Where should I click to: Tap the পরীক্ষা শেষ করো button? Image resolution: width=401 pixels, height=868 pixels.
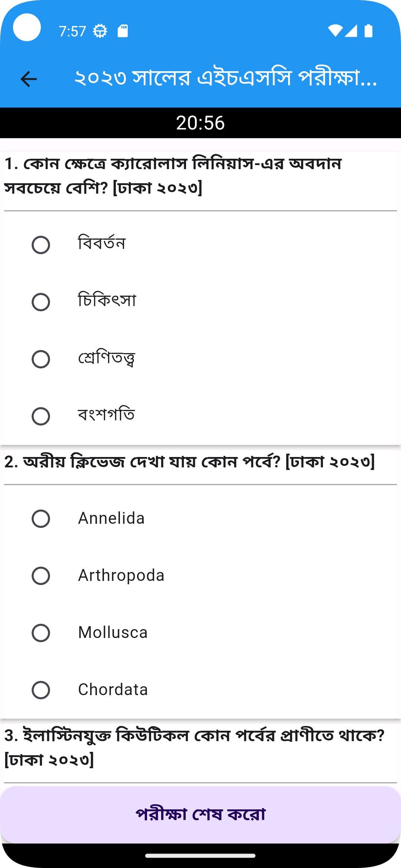pos(200,815)
